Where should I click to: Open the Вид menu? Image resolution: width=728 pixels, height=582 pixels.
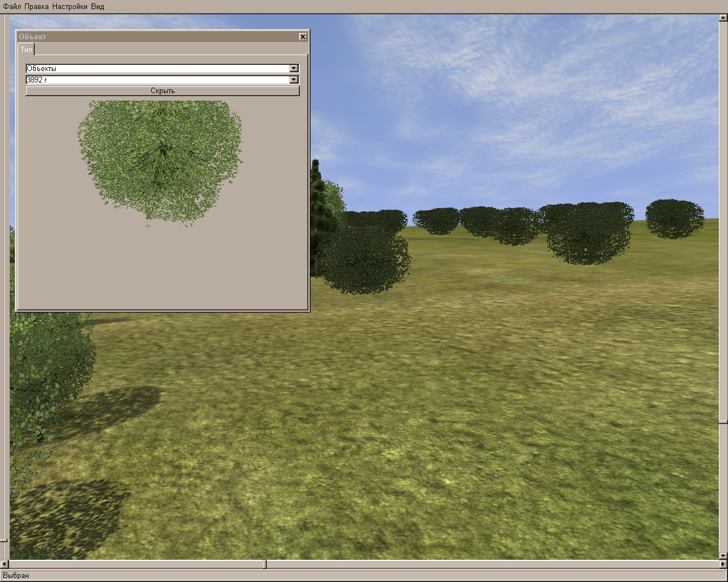(97, 6)
